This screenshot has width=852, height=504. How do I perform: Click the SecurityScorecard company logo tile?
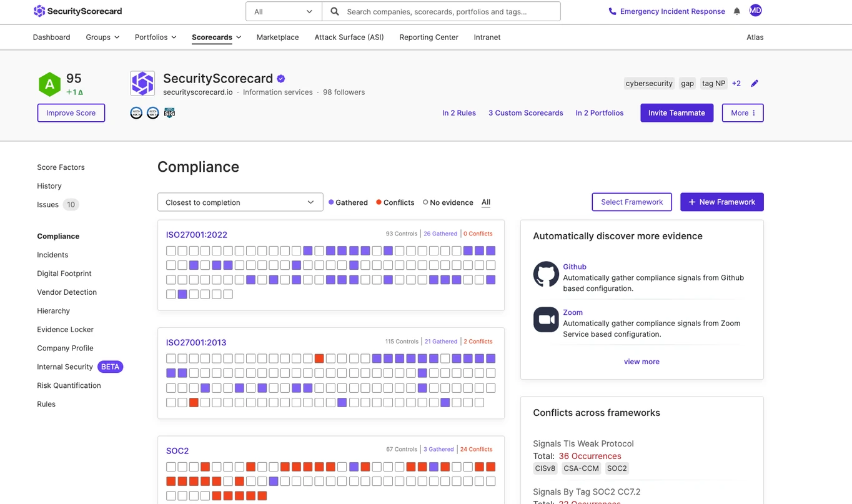pyautogui.click(x=142, y=84)
